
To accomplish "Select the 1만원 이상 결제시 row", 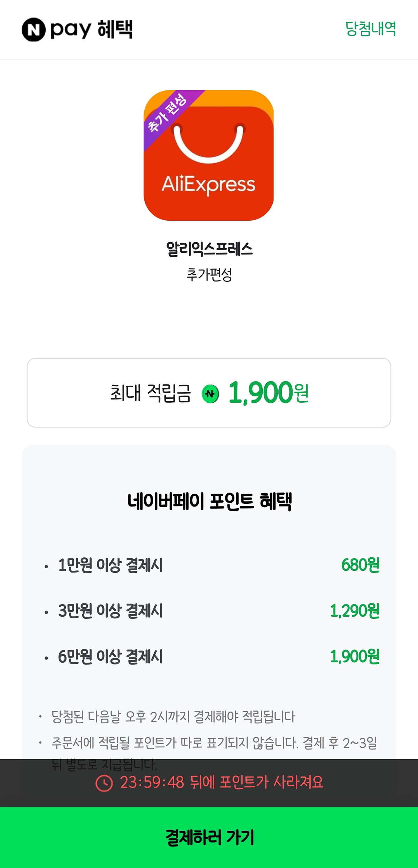I will coord(209,565).
